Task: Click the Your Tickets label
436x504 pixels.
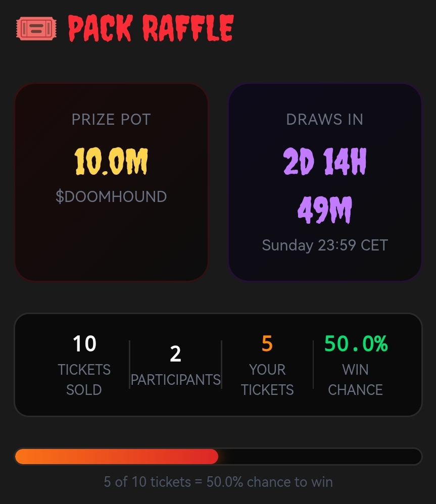Action: click(x=267, y=380)
